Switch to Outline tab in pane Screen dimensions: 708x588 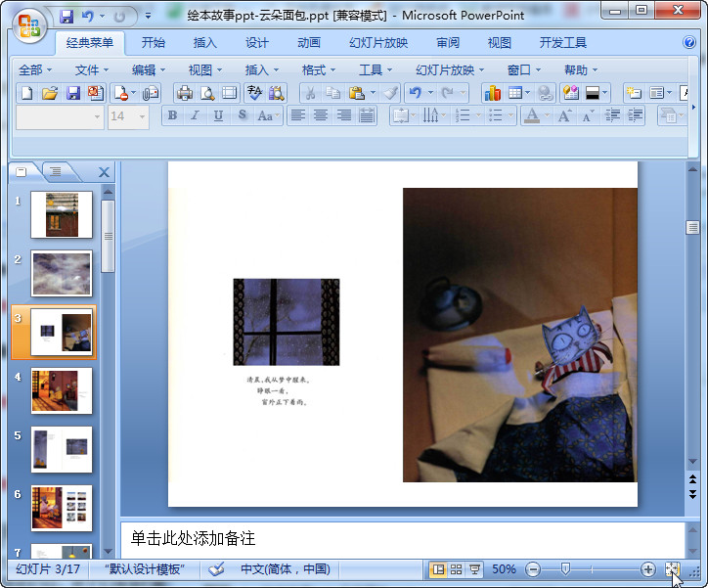56,171
